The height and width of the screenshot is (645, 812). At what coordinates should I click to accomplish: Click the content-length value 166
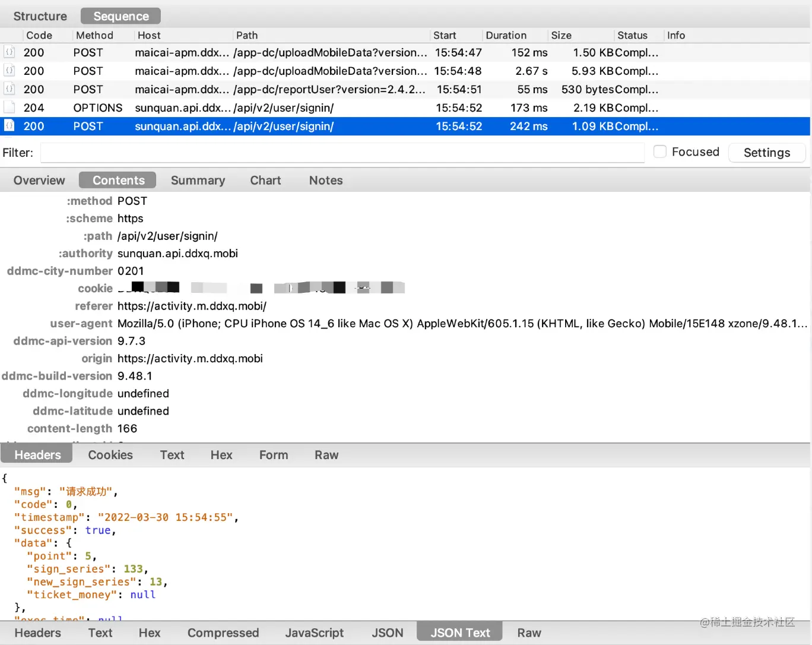coord(127,428)
